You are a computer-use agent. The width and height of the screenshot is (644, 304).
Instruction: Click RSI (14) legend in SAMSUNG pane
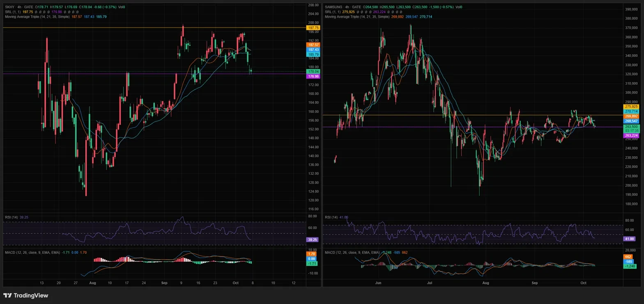click(331, 217)
